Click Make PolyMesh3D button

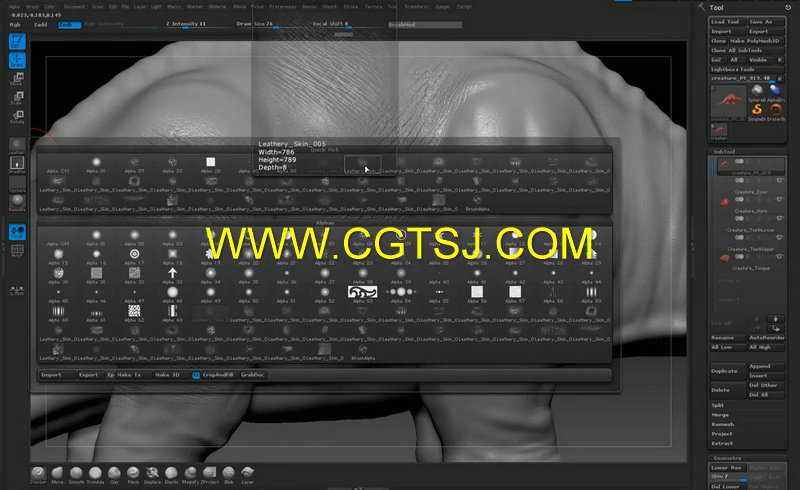point(755,41)
